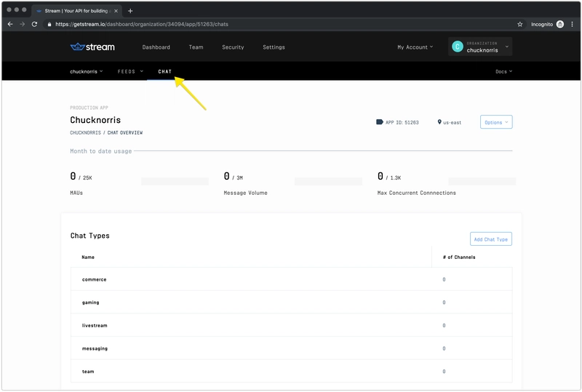Click the Name column header
Image resolution: width=582 pixels, height=392 pixels.
point(88,257)
